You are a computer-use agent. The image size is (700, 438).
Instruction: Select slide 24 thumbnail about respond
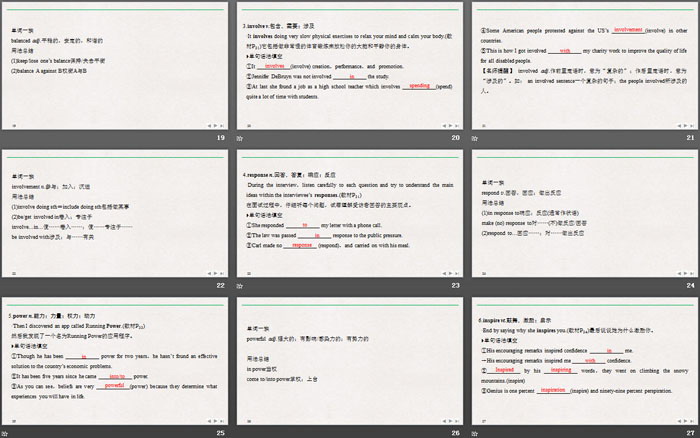585,213
